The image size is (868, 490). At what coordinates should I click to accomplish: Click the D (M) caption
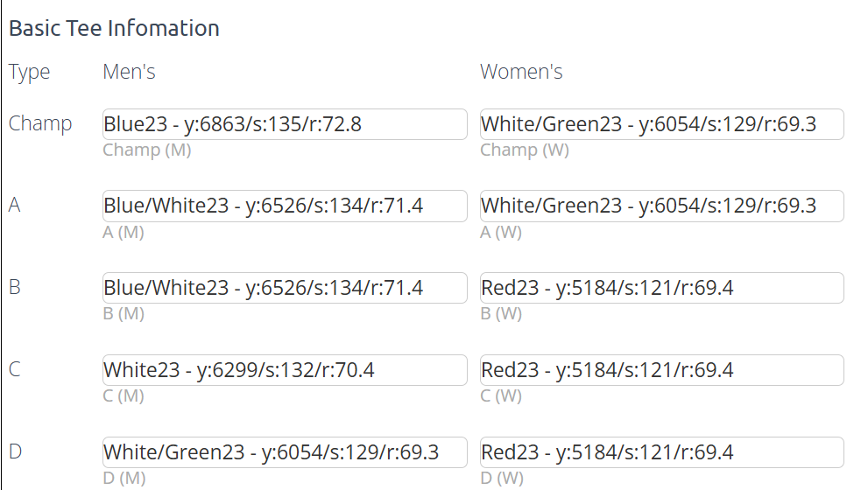coord(124,478)
